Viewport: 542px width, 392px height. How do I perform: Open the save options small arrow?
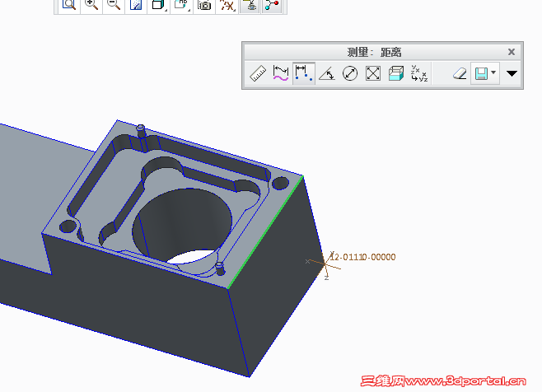coord(493,72)
